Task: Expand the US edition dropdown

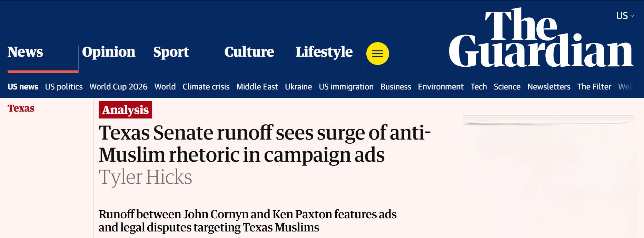Action: point(625,16)
